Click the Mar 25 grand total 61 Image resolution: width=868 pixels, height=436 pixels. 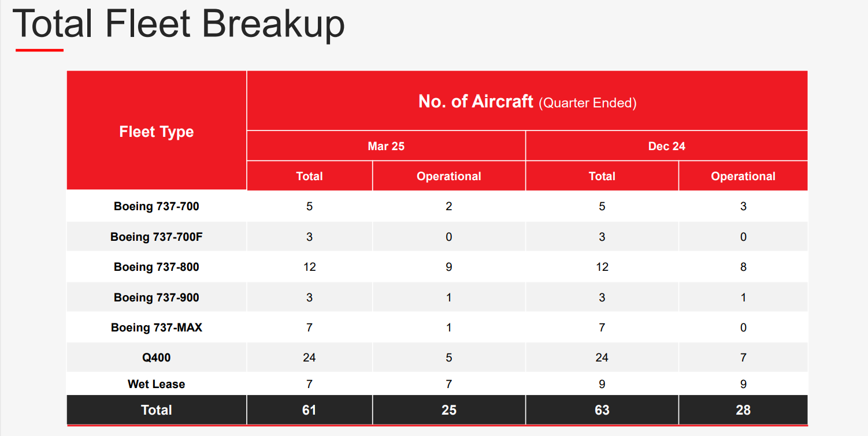309,410
